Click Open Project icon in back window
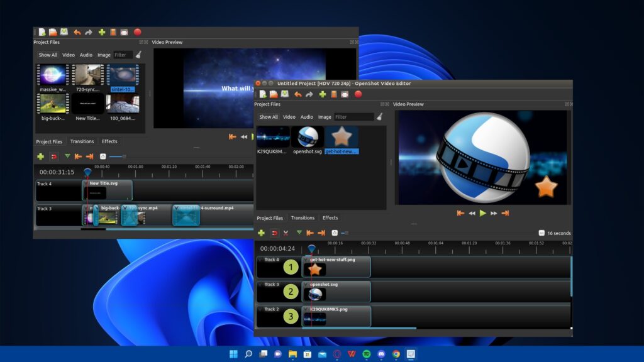 point(53,32)
